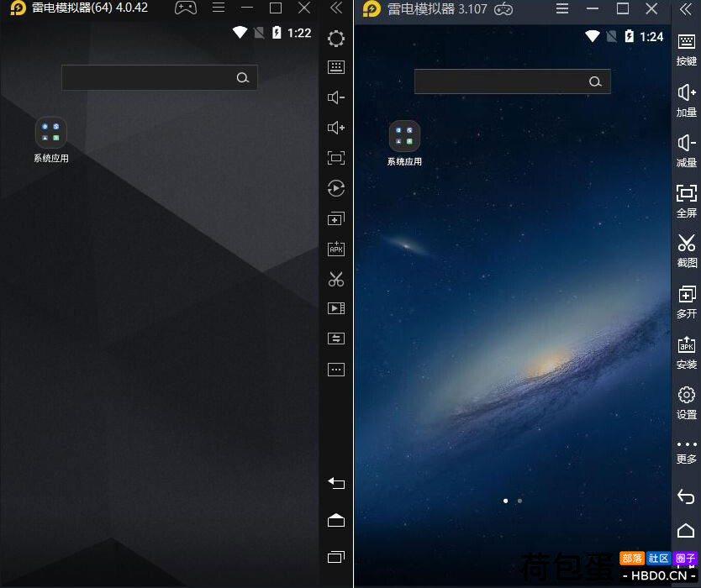701x588 pixels.
Task: Click search magnifier in 4.0.42 emulator
Action: [242, 78]
